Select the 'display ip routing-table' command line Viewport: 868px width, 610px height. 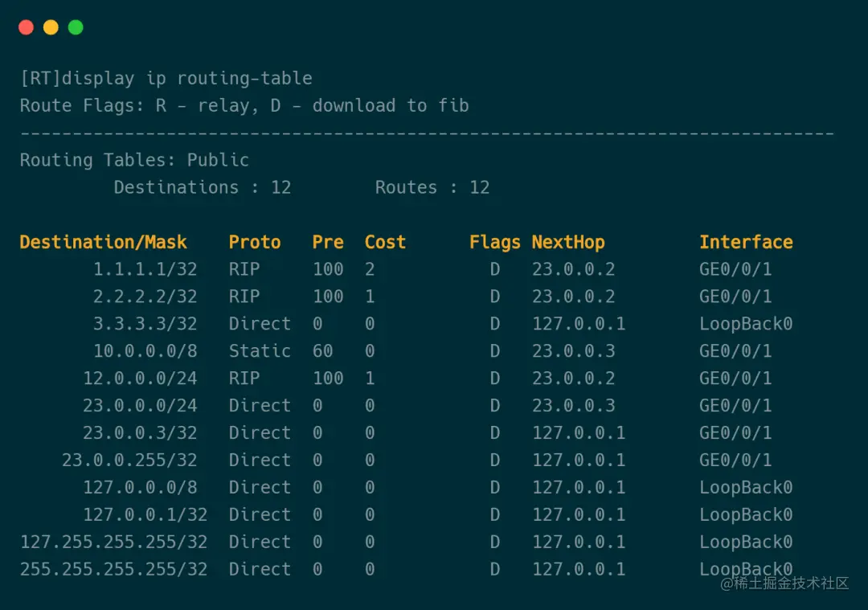click(x=166, y=78)
